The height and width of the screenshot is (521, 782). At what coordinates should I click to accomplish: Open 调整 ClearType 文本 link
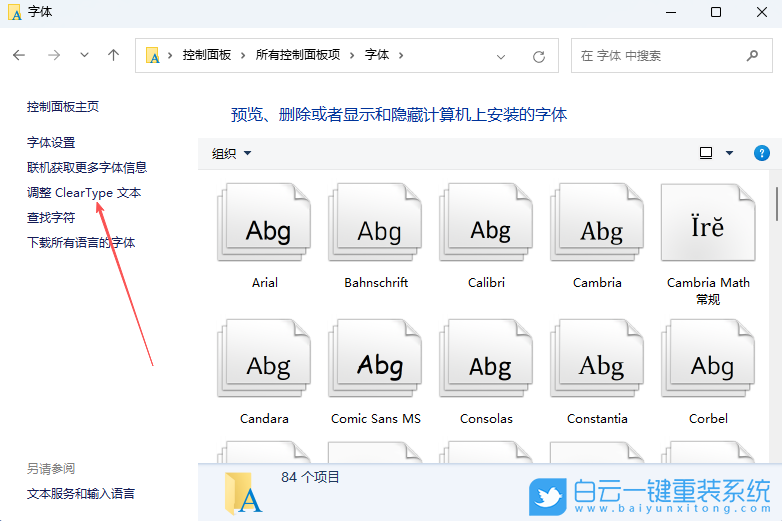84,192
